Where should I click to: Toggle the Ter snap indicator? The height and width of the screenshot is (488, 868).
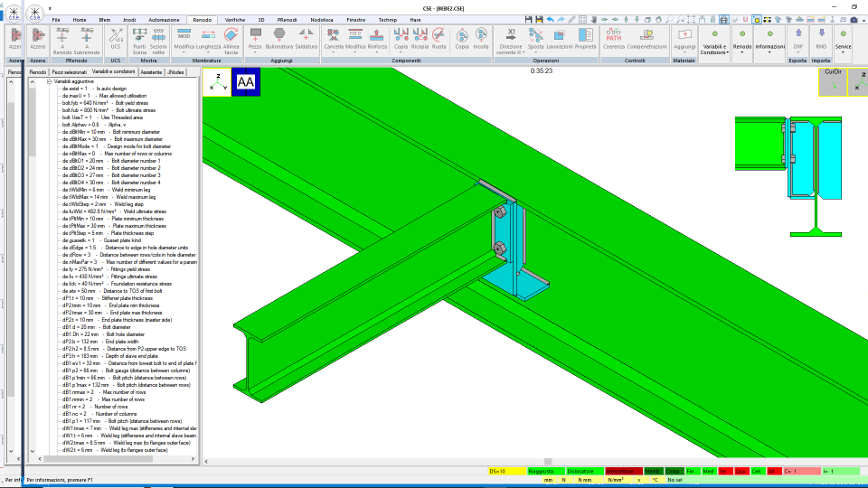[724, 472]
